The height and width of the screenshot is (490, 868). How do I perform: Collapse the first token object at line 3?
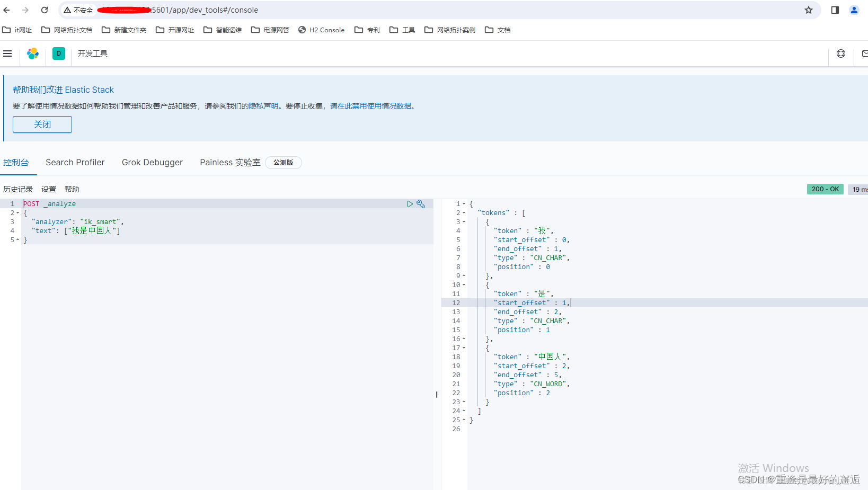coord(463,221)
